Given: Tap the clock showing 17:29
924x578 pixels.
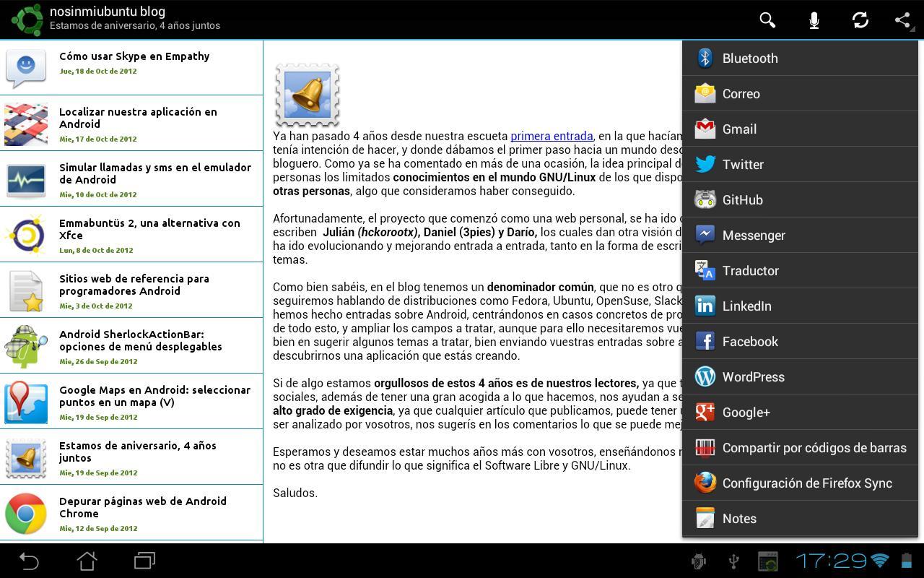Looking at the screenshot, I should [831, 561].
